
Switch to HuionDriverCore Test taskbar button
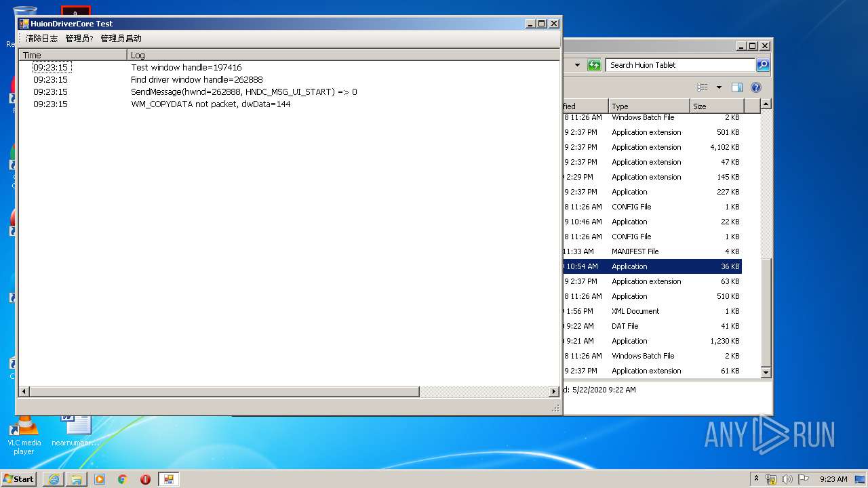click(169, 479)
